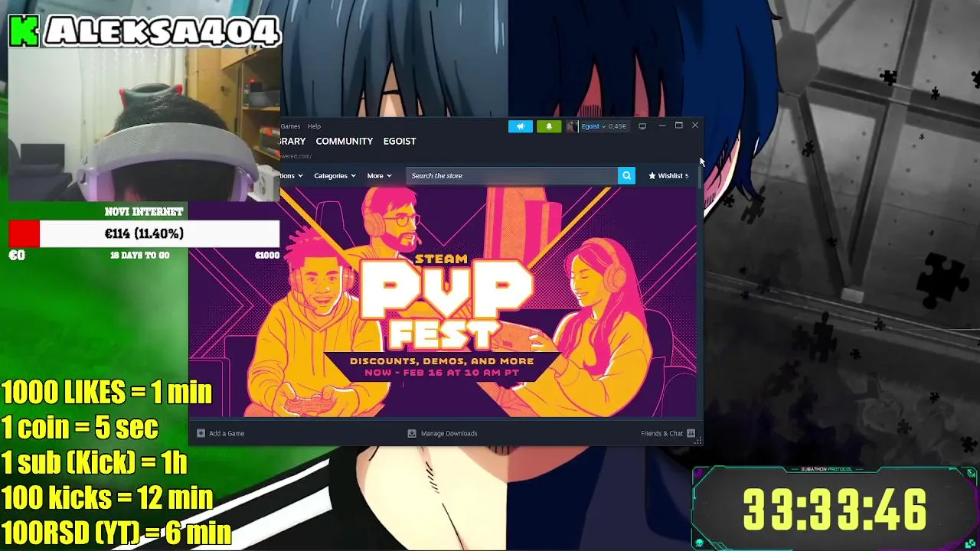The width and height of the screenshot is (980, 551).
Task: Expand the Egoist account dropdown
Action: point(604,126)
